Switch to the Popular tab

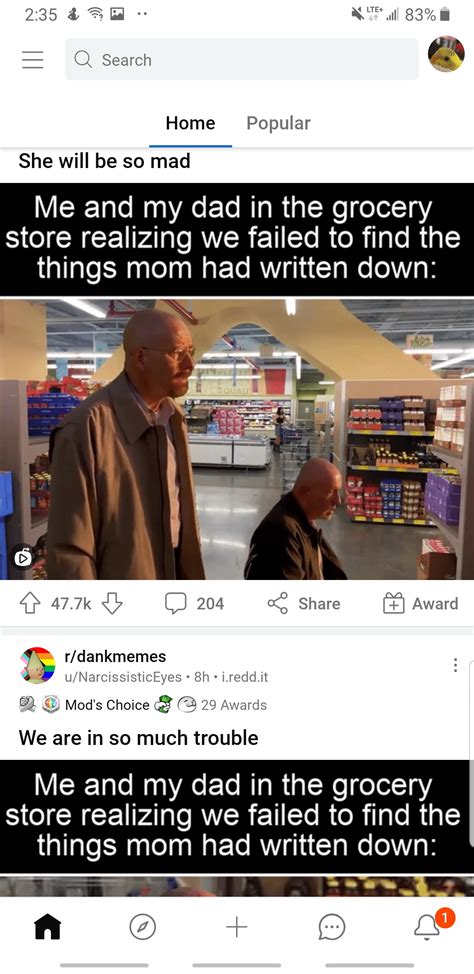click(x=278, y=123)
